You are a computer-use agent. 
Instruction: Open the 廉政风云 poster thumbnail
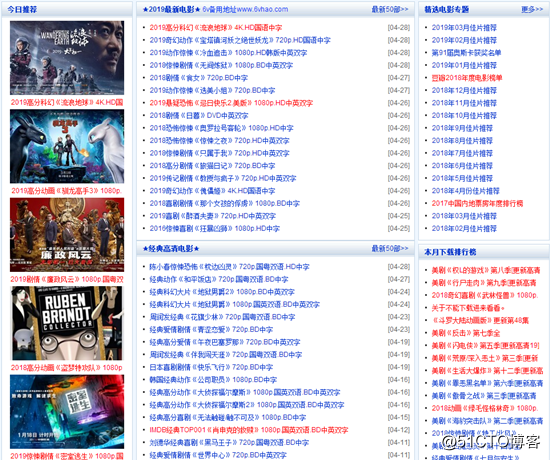(x=67, y=235)
